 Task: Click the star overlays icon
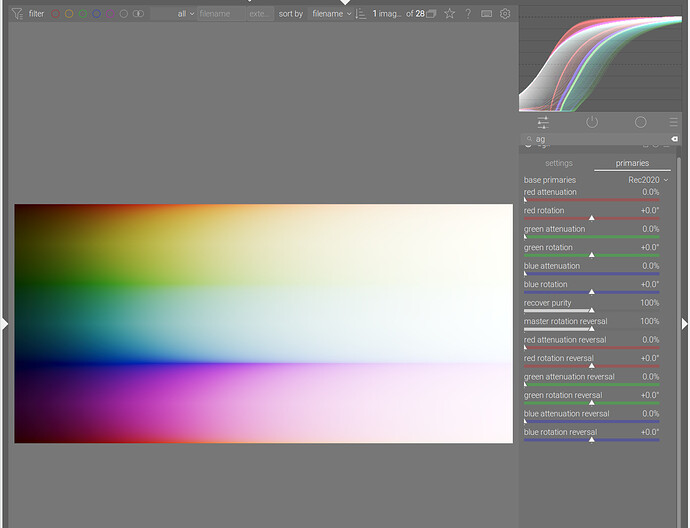click(x=449, y=14)
